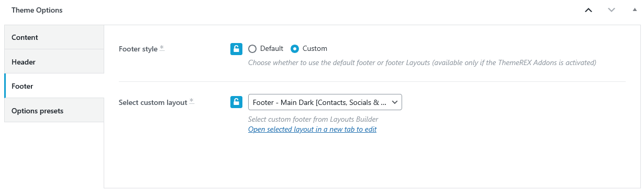Select the Default footer style radio
Screen dimensions: 644x191
click(x=252, y=49)
